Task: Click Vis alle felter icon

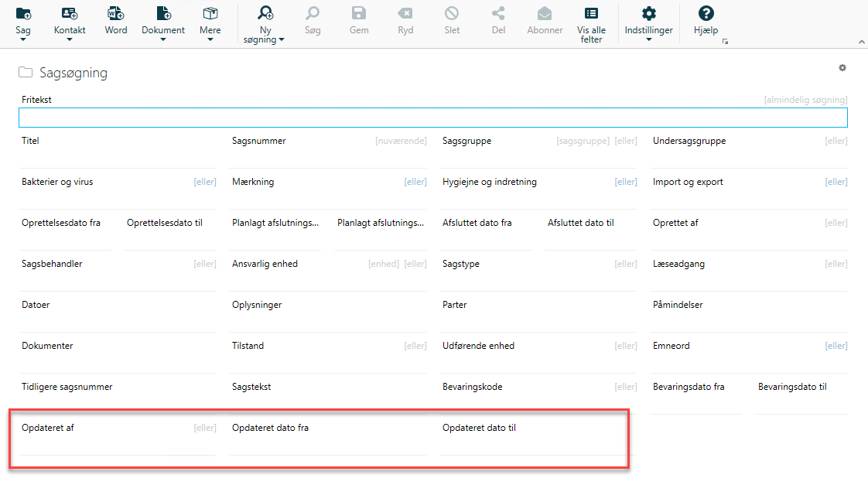Action: (x=591, y=13)
